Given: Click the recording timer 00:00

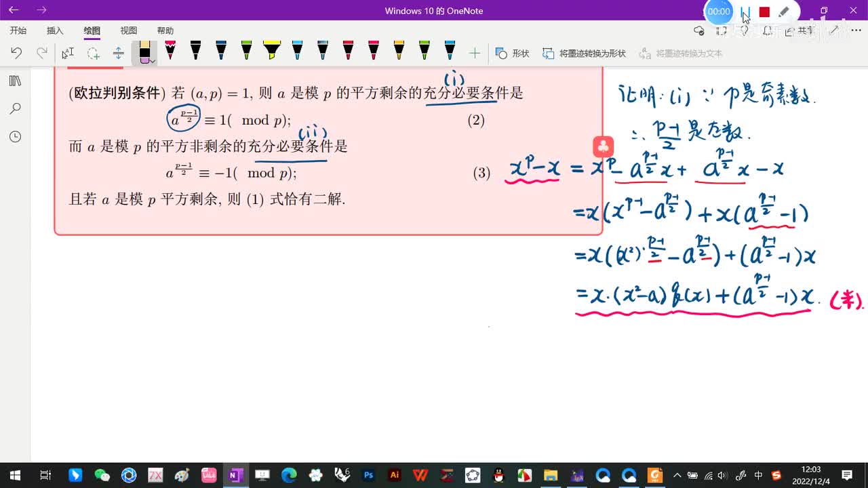Looking at the screenshot, I should point(719,12).
